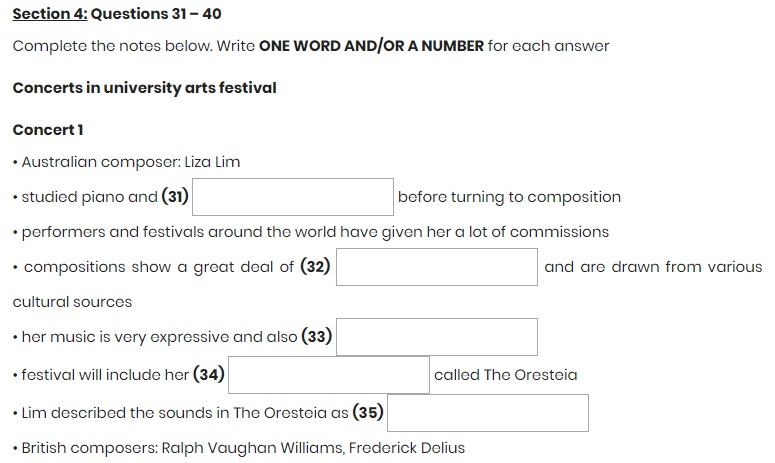Select the question 33 answer field
The height and width of the screenshot is (463, 775).
click(437, 337)
